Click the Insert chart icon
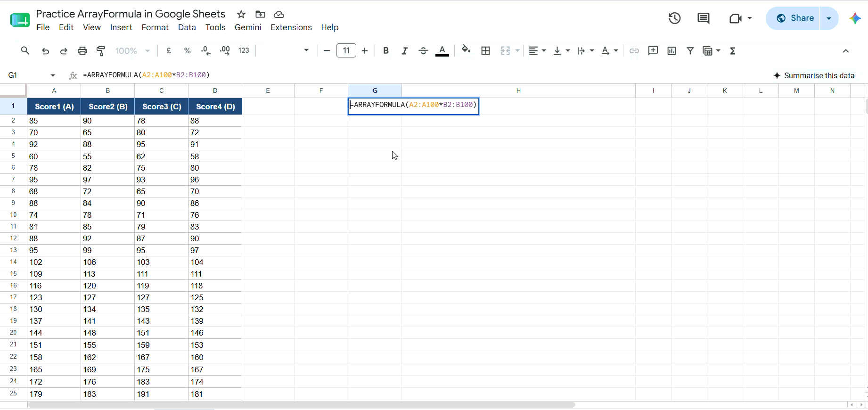The height and width of the screenshot is (410, 868). [671, 51]
